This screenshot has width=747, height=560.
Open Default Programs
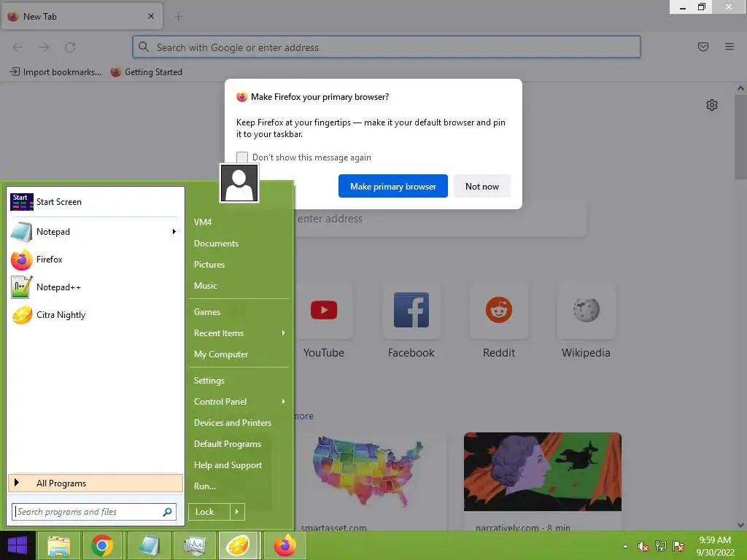point(228,444)
